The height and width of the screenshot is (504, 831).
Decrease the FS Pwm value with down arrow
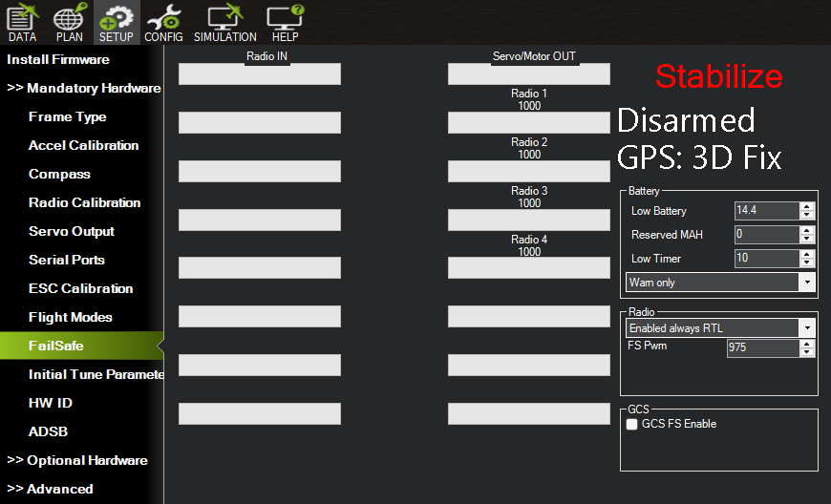click(x=807, y=351)
